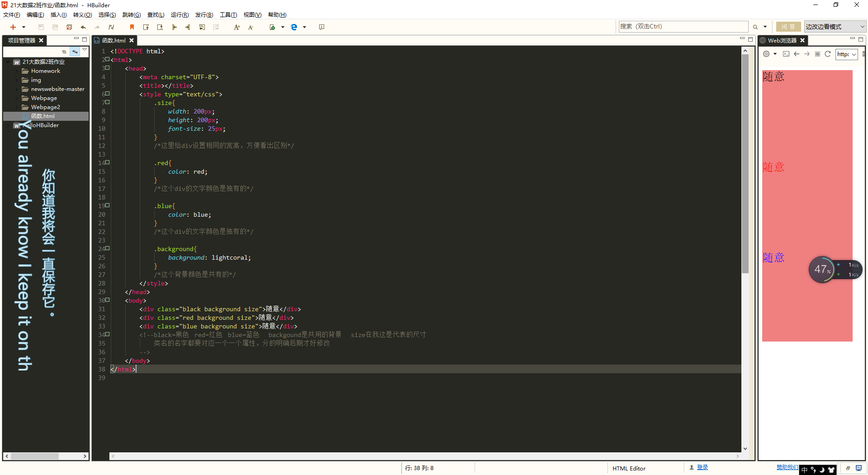The height and width of the screenshot is (475, 868).
Task: Click the info tooltip icon in toolbar
Action: [x=321, y=27]
